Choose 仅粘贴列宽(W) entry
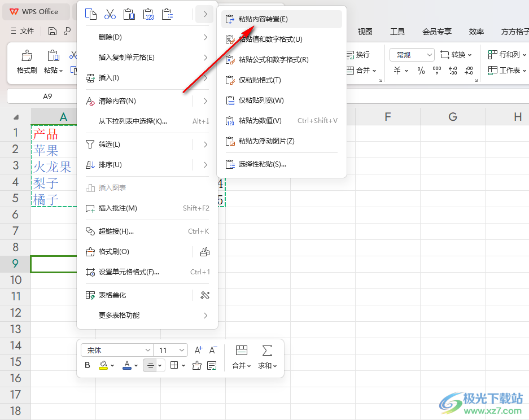 (x=281, y=100)
